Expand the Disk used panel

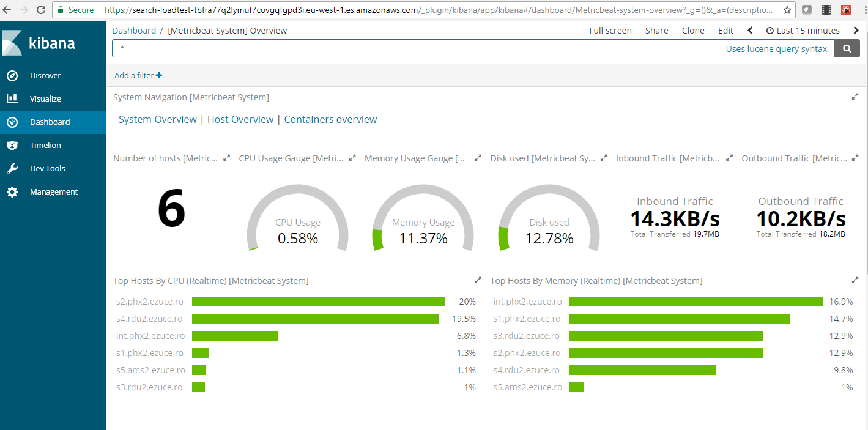pos(604,158)
